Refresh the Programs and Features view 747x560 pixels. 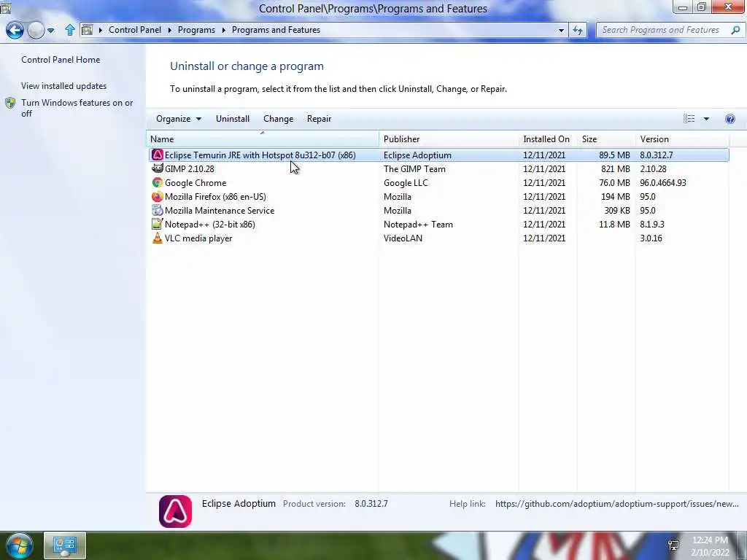coord(578,30)
